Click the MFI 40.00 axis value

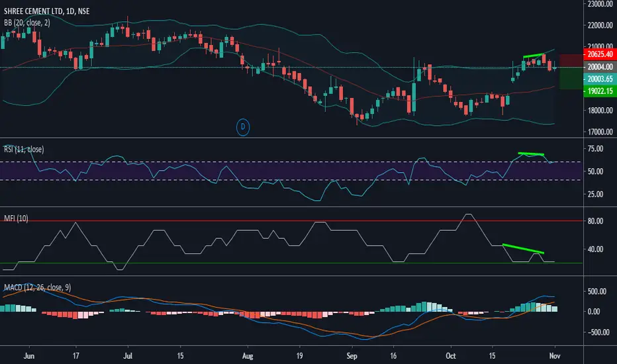click(596, 249)
